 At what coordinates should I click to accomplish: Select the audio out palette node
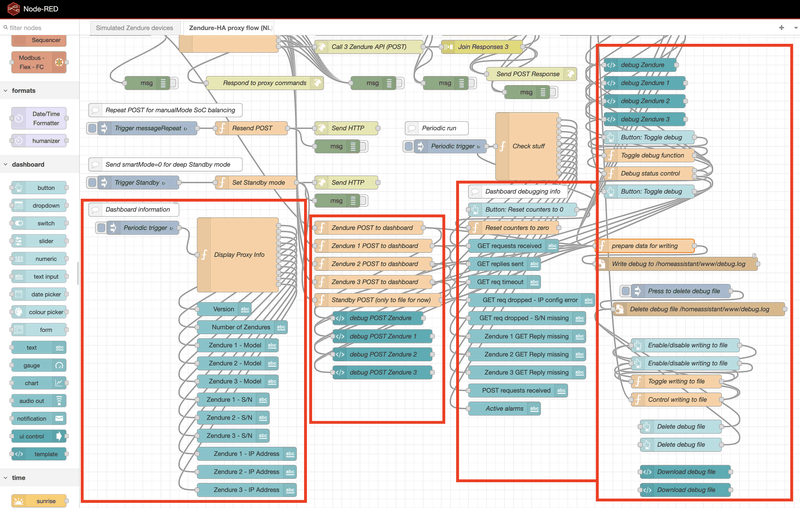[x=39, y=401]
